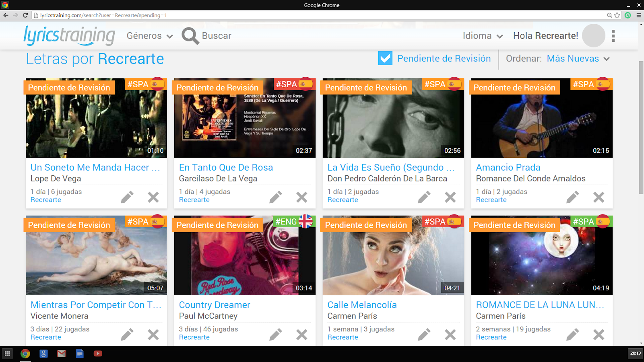Edit La Vida Es Sueño lyrics
The image size is (644, 362).
[x=424, y=197]
